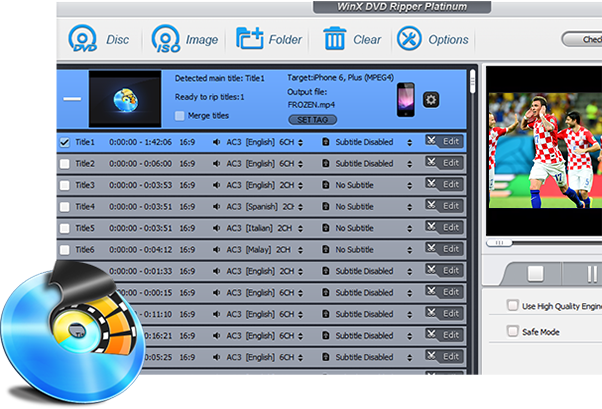Enable Safe Mode checkbox

pos(513,331)
